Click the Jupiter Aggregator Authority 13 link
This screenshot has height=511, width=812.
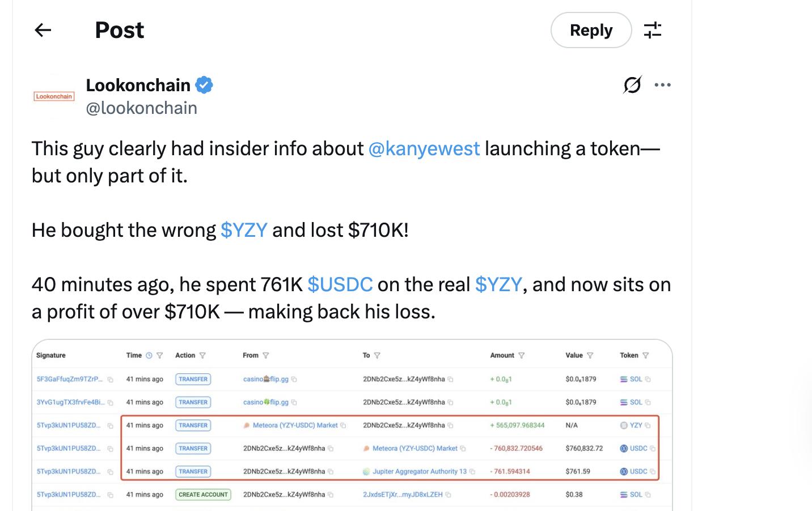click(x=419, y=471)
